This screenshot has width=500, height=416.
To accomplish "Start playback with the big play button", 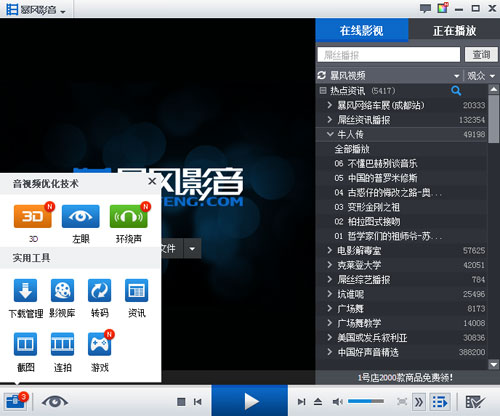I will coord(250,401).
